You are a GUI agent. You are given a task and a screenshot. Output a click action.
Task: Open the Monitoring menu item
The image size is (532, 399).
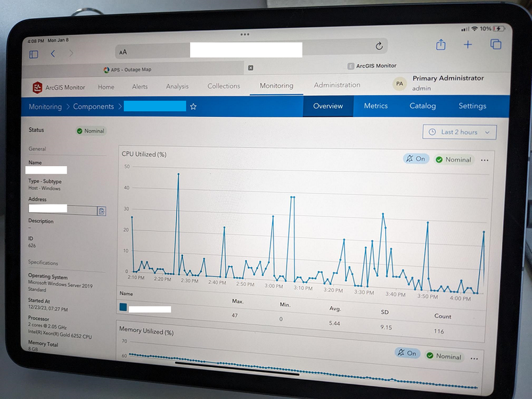point(276,85)
